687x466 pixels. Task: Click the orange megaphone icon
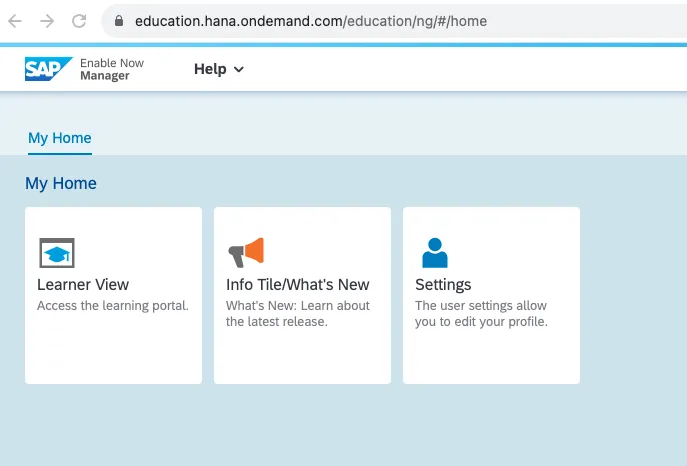tap(245, 253)
